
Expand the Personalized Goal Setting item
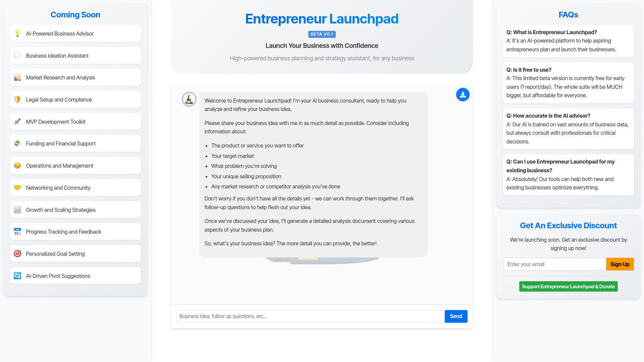coord(75,254)
